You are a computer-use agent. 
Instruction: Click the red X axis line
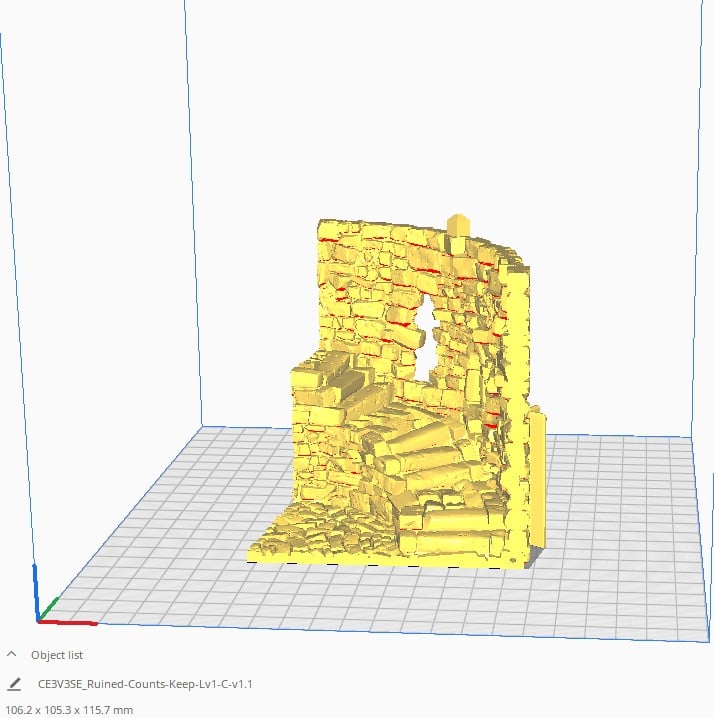[x=72, y=622]
